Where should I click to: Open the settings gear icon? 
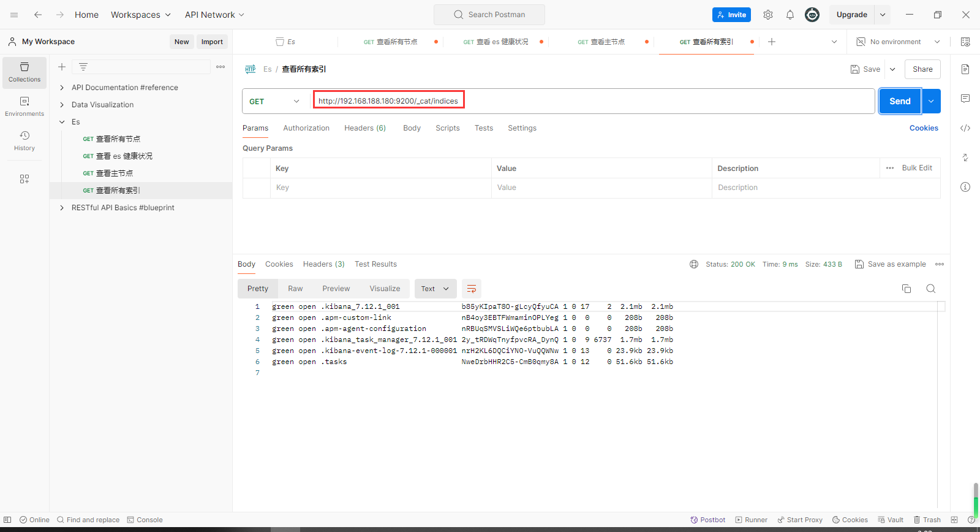point(768,15)
